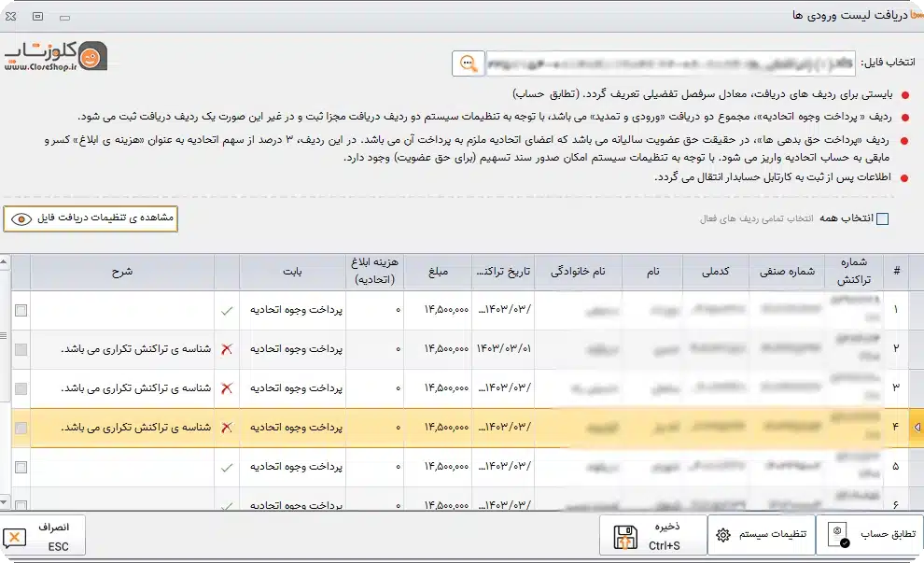The width and height of the screenshot is (924, 563).
Task: Click the تطابق حساب button
Action: point(869,535)
